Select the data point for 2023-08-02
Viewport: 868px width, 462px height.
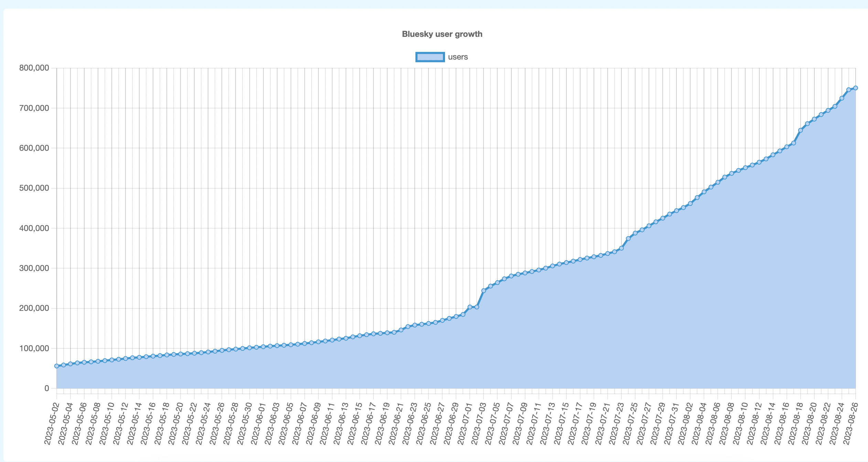[690, 203]
